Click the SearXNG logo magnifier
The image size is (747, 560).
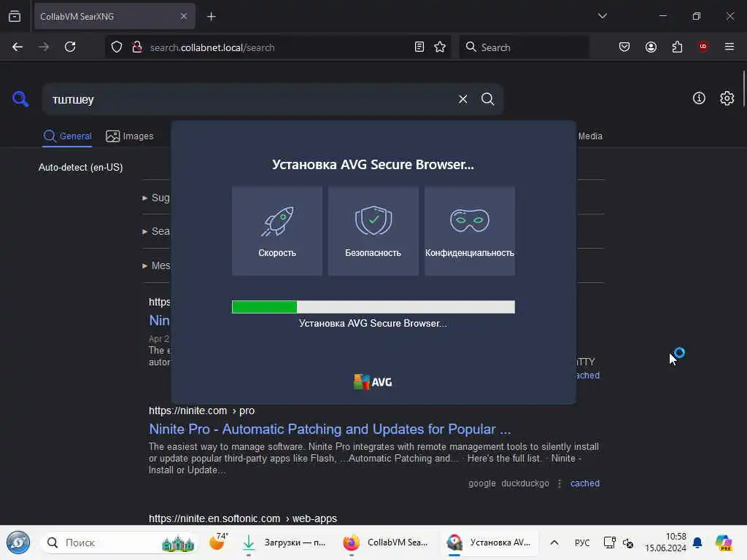coord(20,99)
